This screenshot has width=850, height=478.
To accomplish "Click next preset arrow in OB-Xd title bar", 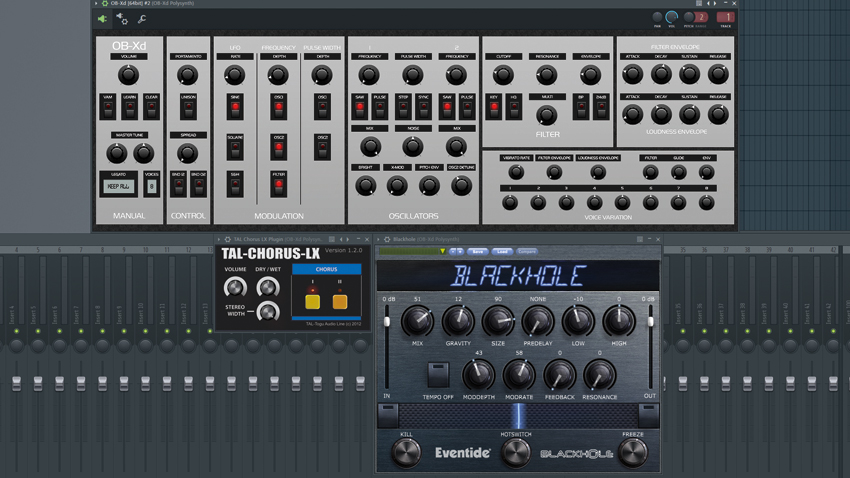I will click(x=714, y=3).
